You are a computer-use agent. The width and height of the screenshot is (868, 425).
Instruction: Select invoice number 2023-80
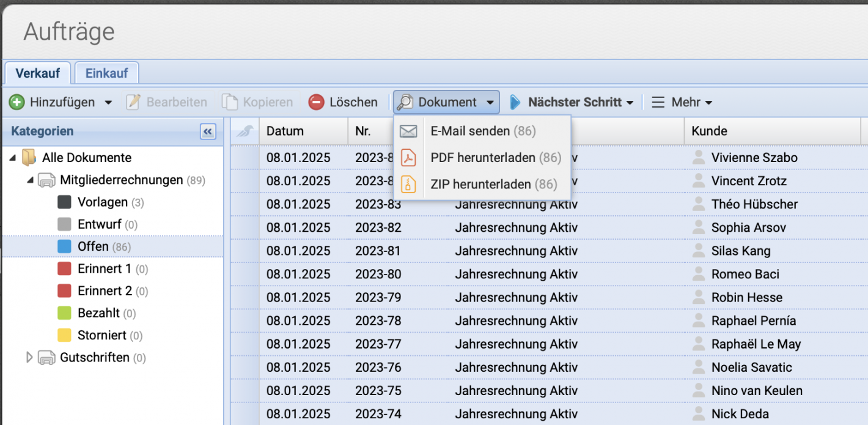[378, 274]
